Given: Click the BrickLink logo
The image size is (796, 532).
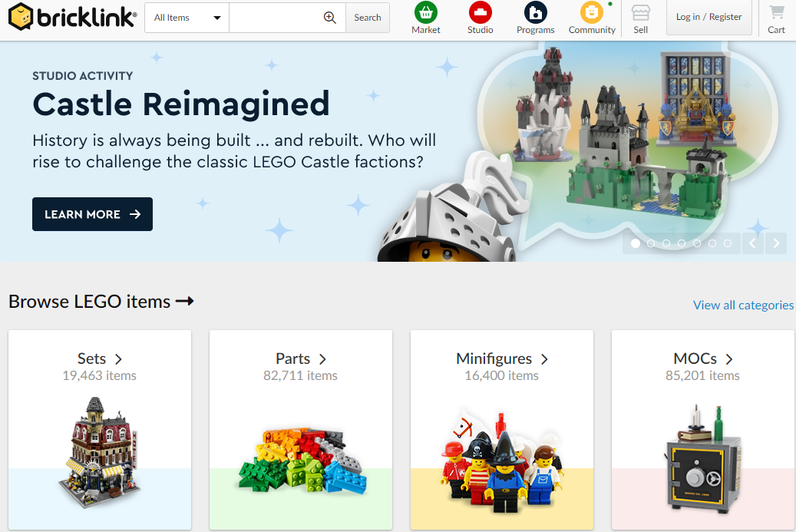Looking at the screenshot, I should pyautogui.click(x=73, y=17).
